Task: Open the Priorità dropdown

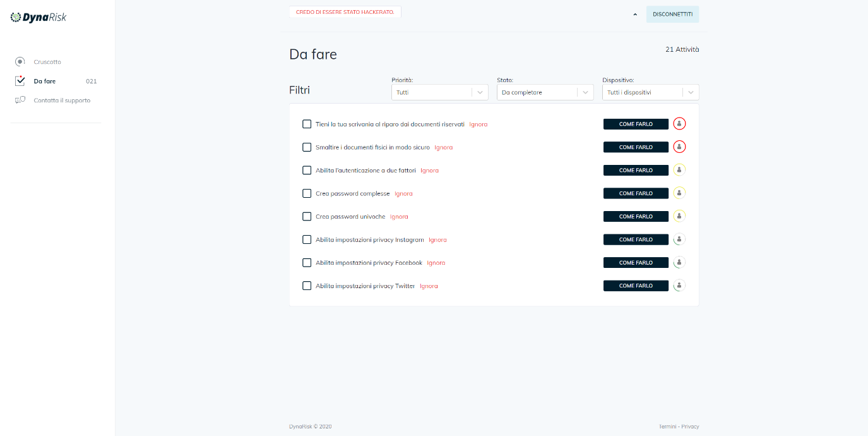Action: pyautogui.click(x=440, y=92)
